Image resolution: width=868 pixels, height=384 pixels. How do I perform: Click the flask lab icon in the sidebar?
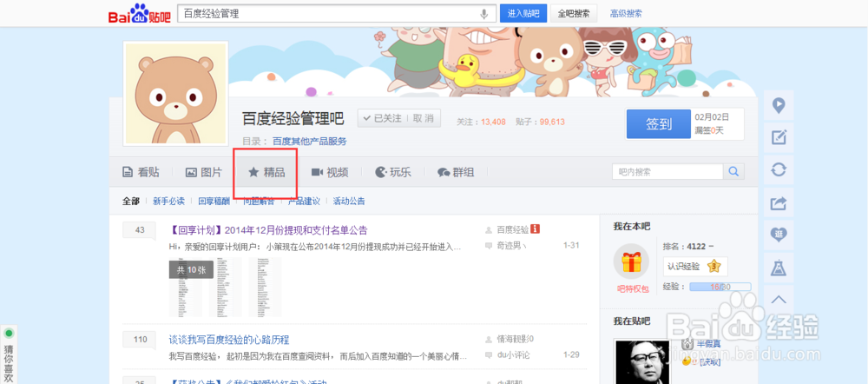(x=779, y=268)
